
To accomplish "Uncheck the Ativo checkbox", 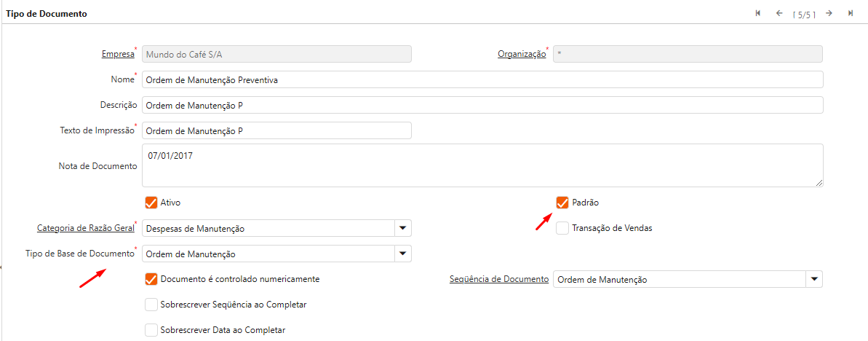I will coord(151,203).
